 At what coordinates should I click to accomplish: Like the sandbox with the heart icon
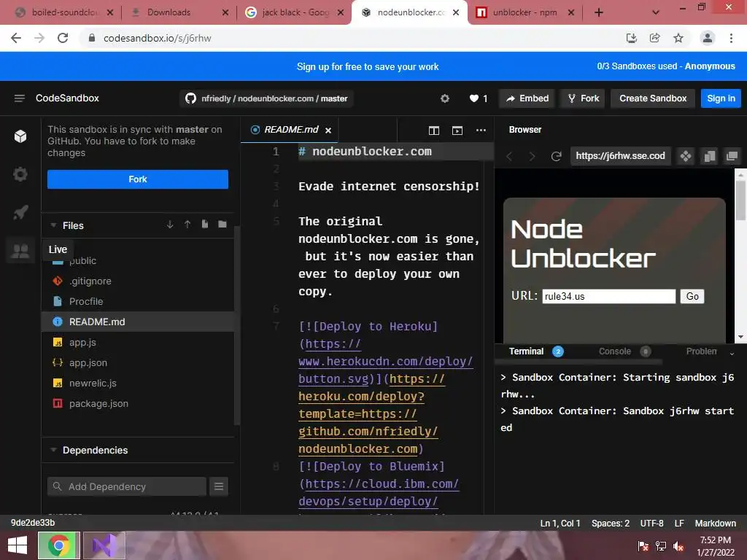[474, 98]
